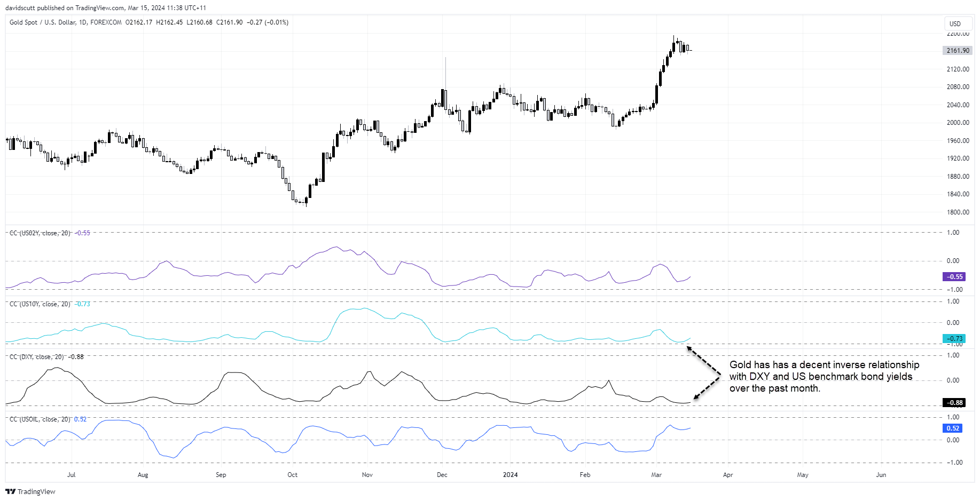
Task: Click the black −0.88 value badge
Action: (x=954, y=403)
